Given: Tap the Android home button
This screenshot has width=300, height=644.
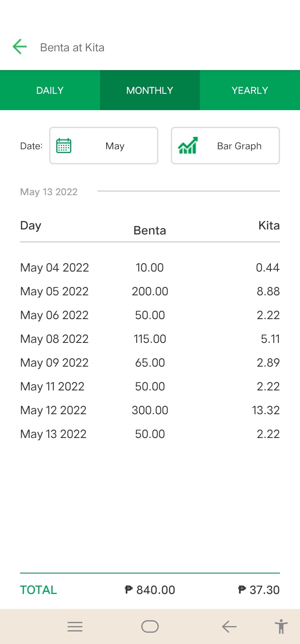Looking at the screenshot, I should click(x=150, y=626).
